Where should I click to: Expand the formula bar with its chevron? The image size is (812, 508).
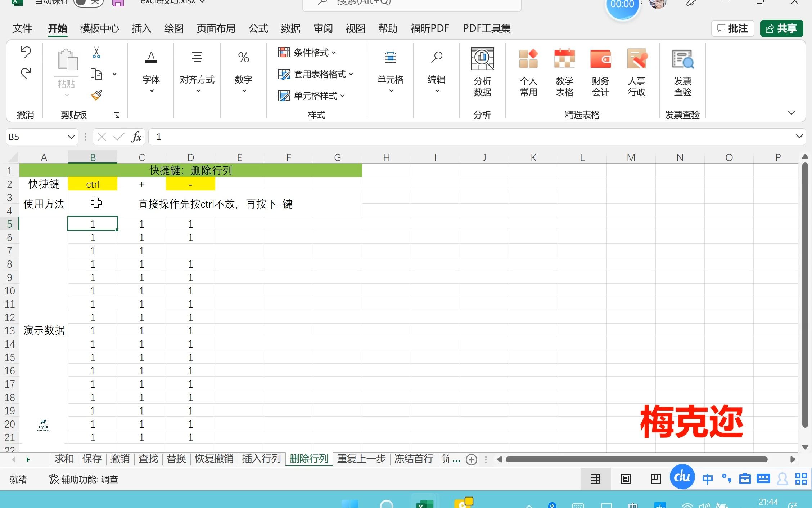[x=799, y=137]
